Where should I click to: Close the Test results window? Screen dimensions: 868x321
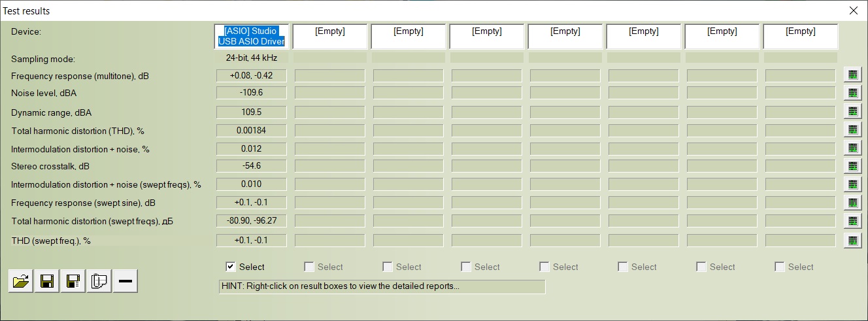coord(853,10)
